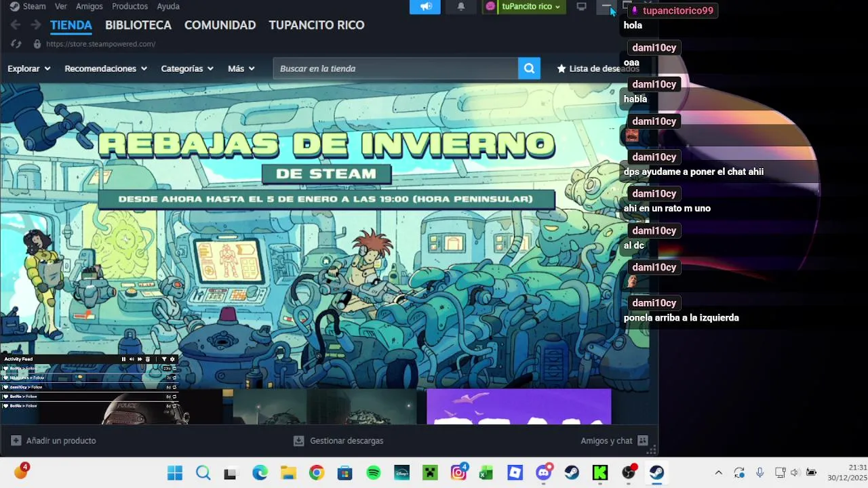The width and height of the screenshot is (868, 488).
Task: Show hidden system tray icons chevron
Action: [x=719, y=472]
